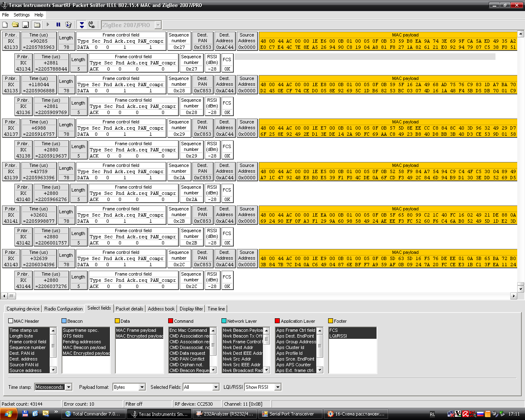Switch to Serial Port Transceiver taskbar button

pyautogui.click(x=290, y=414)
